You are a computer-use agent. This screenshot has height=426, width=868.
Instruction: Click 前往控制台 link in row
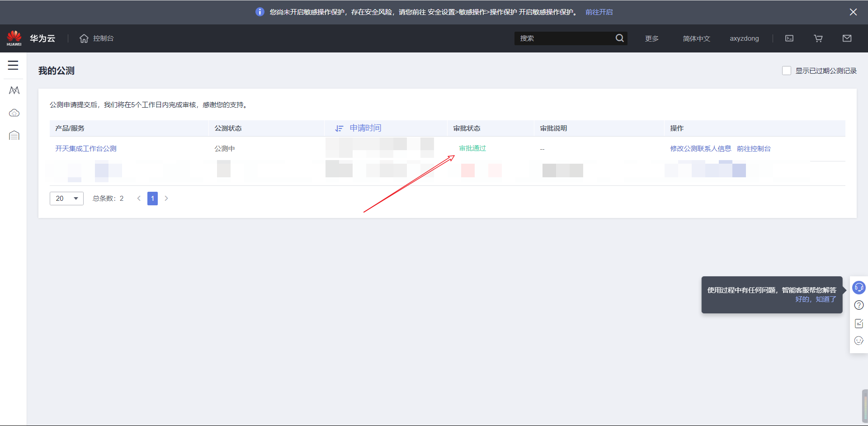(x=754, y=148)
